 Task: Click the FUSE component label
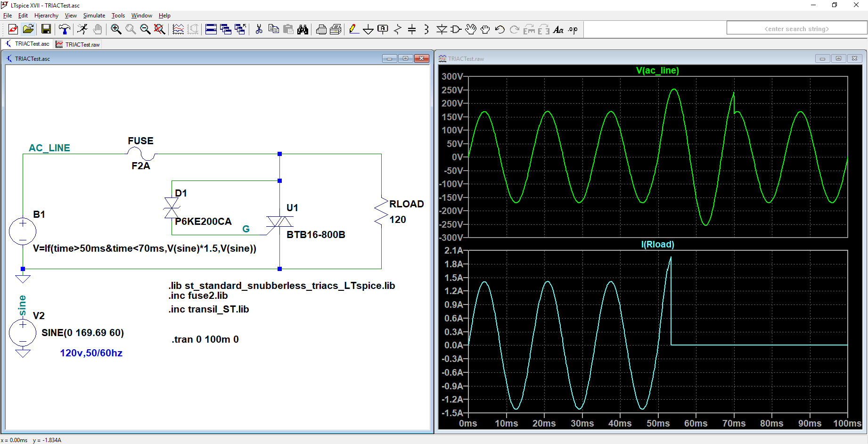tap(140, 141)
